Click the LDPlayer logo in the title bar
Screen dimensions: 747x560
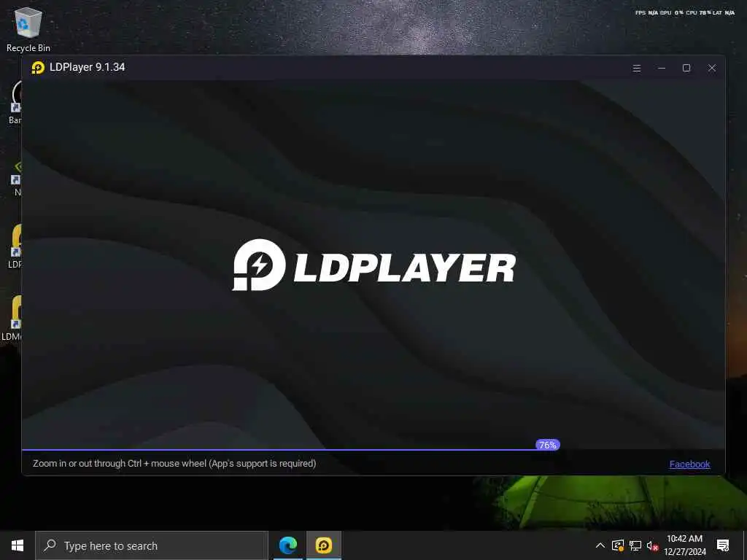coord(38,68)
